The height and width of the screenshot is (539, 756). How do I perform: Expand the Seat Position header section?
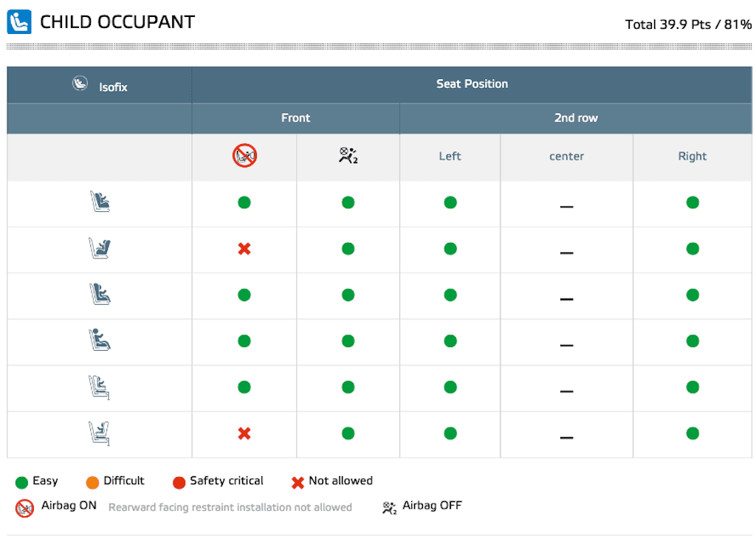(x=472, y=83)
